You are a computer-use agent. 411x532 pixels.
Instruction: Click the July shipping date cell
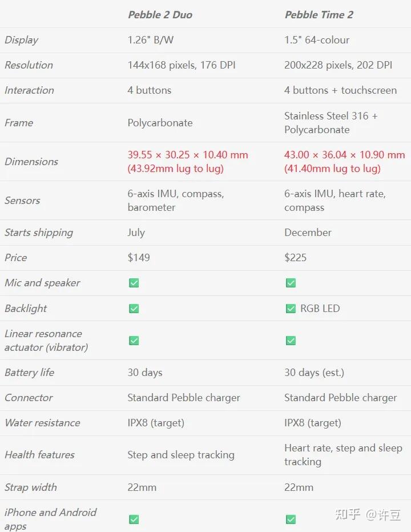click(x=136, y=233)
